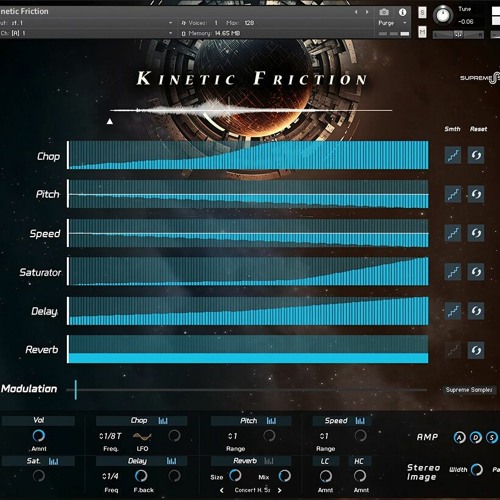The image size is (500, 500).
Task: Toggle smoothing for the Speed lane
Action: 453,233
